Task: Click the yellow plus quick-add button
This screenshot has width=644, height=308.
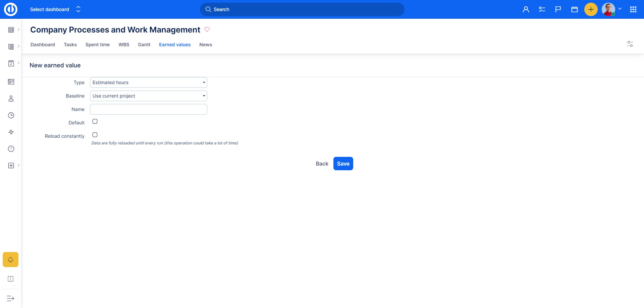Action: coord(591,9)
